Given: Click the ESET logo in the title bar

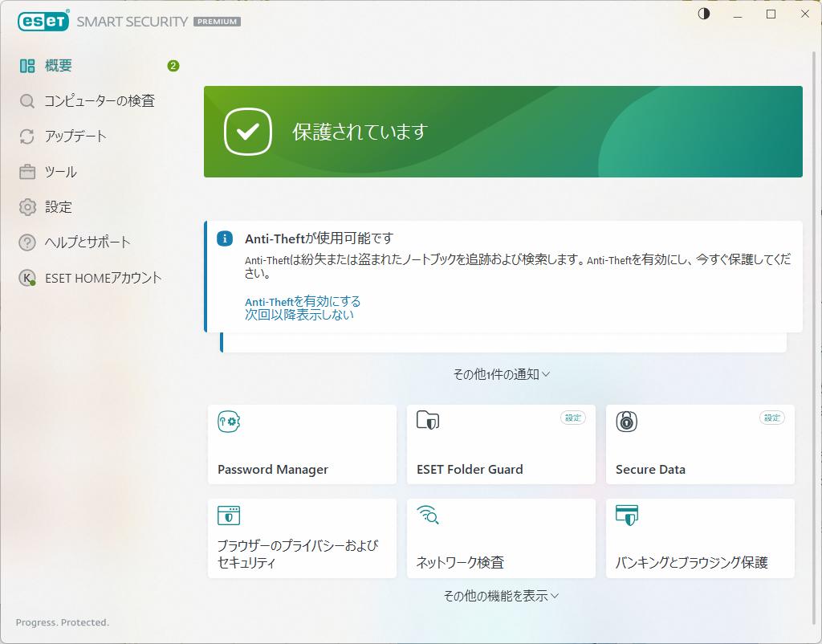Looking at the screenshot, I should pyautogui.click(x=43, y=22).
